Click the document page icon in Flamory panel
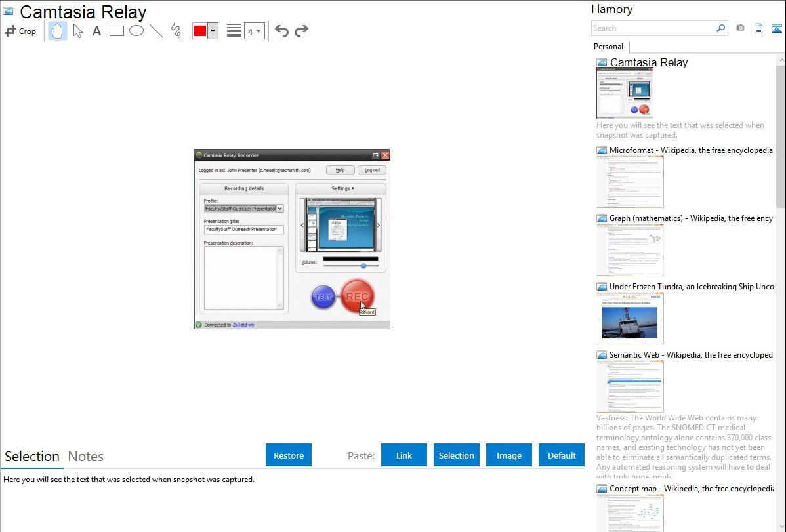The image size is (786, 532). [758, 28]
